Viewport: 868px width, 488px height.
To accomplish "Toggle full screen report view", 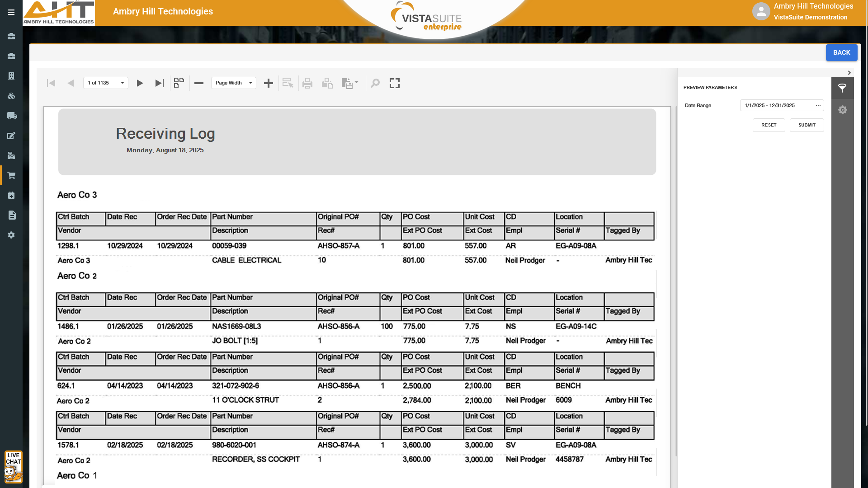I will (x=395, y=83).
